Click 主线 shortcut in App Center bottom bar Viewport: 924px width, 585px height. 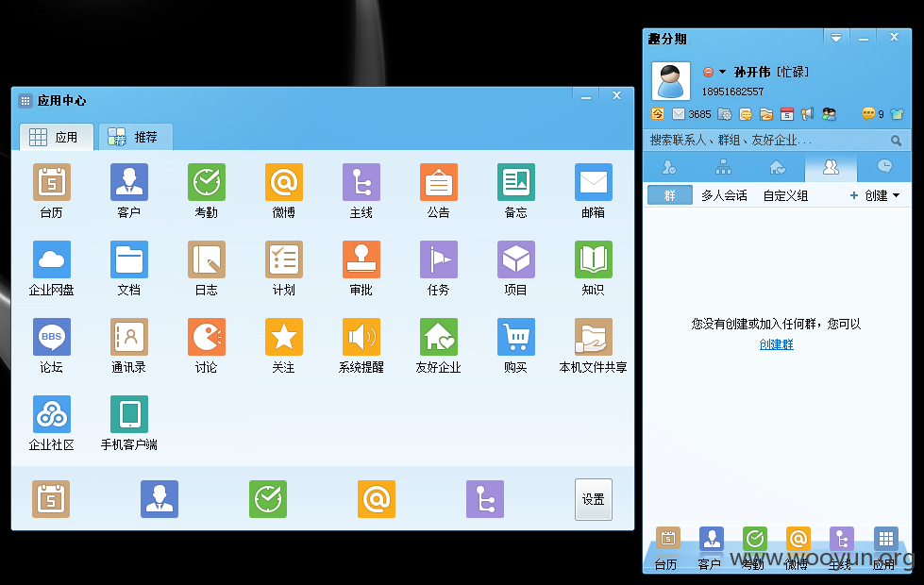(484, 499)
